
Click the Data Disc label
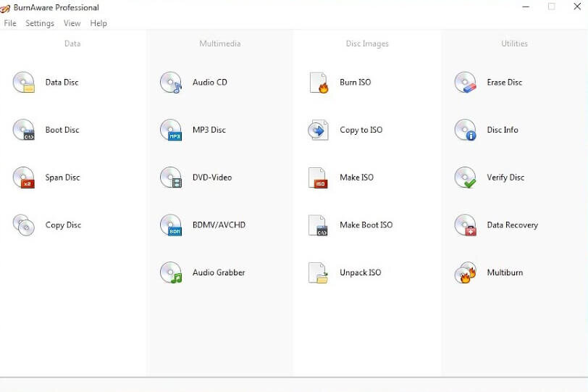click(x=62, y=82)
